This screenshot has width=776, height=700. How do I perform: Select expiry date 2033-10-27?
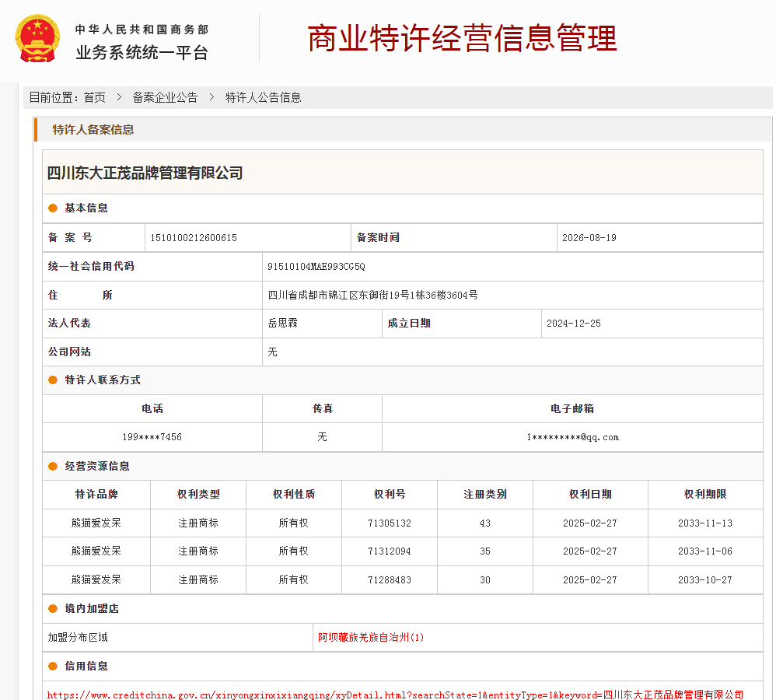[705, 580]
